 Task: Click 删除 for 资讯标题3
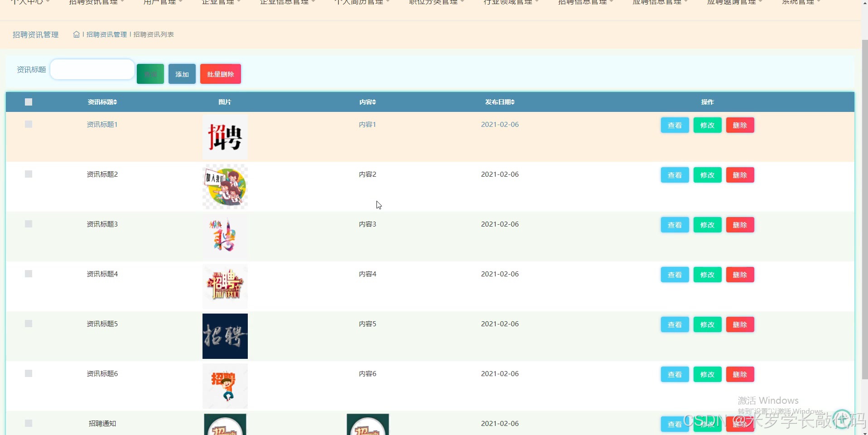click(x=740, y=225)
